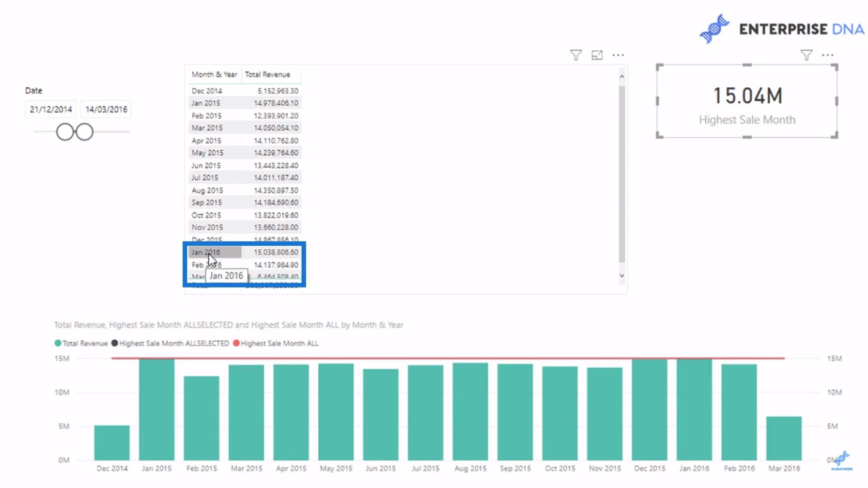868x488 pixels.
Task: Click the table scrollbar down arrow
Action: pyautogui.click(x=622, y=276)
